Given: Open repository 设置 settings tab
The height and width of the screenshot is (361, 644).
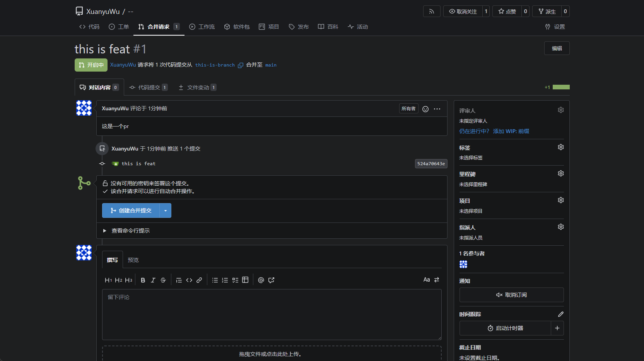Looking at the screenshot, I should (x=555, y=27).
